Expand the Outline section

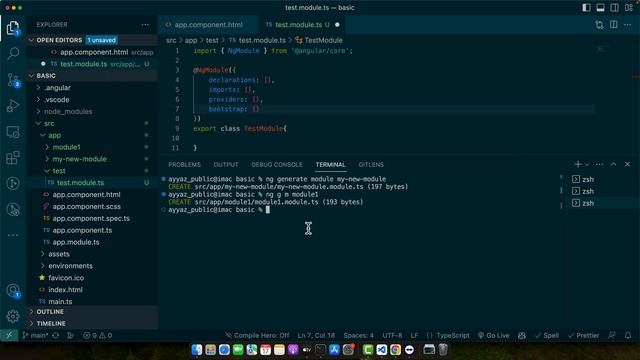click(92, 311)
